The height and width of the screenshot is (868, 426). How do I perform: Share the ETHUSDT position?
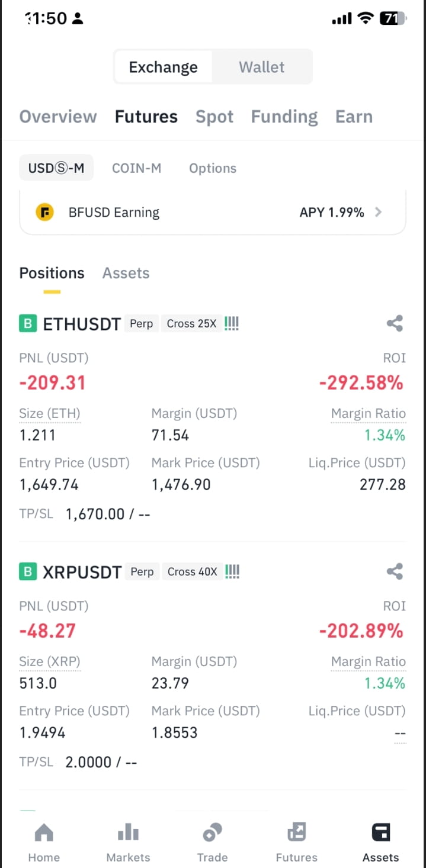395,323
